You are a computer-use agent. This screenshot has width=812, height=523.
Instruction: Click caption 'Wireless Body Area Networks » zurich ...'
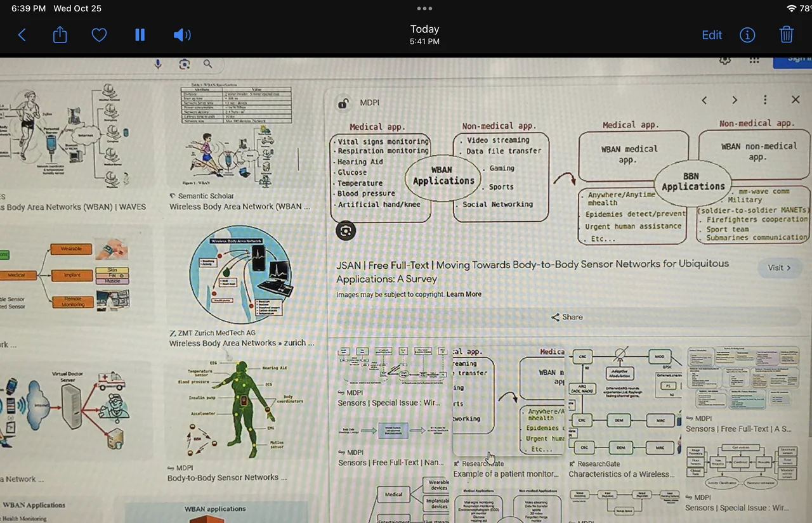[x=242, y=343]
